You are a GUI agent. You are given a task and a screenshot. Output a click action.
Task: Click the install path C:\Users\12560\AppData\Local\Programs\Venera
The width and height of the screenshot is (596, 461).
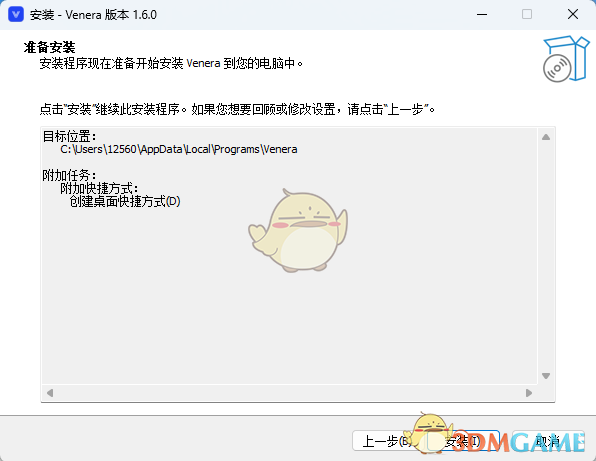point(179,149)
